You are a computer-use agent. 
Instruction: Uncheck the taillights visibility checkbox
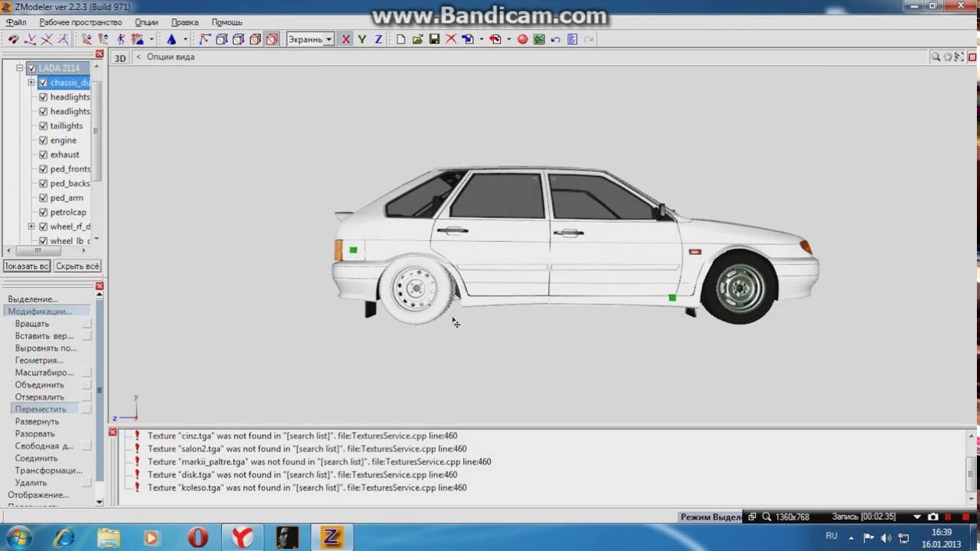coord(43,126)
